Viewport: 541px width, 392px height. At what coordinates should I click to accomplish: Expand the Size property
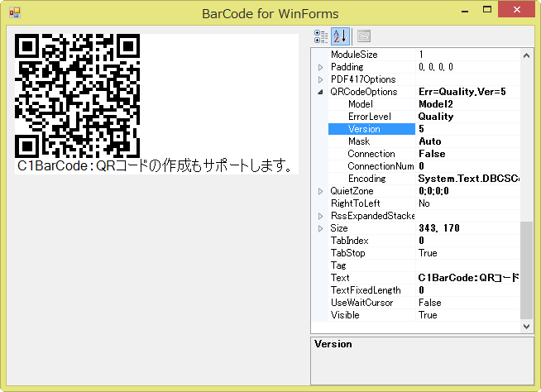(x=320, y=228)
